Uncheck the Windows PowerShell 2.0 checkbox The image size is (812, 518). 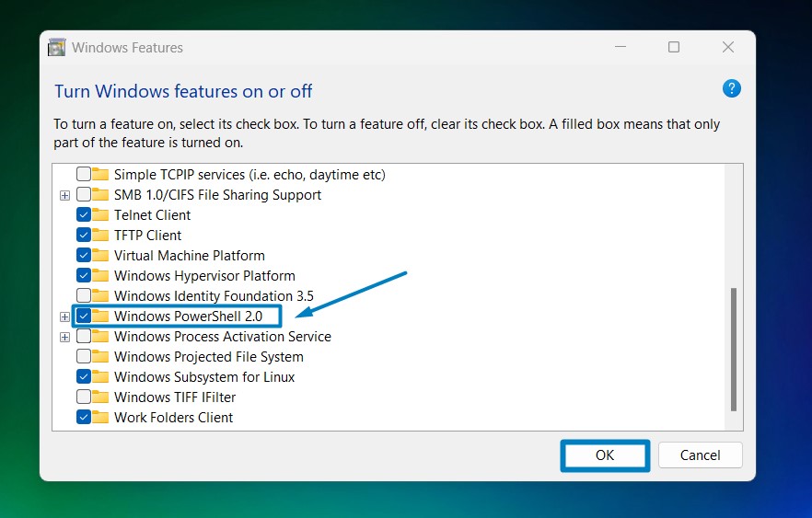(x=84, y=316)
